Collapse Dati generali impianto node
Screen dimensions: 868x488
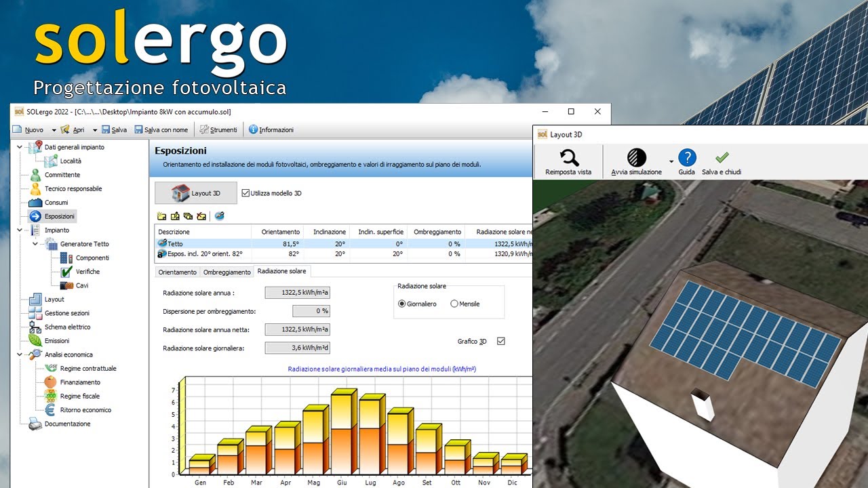click(x=20, y=147)
